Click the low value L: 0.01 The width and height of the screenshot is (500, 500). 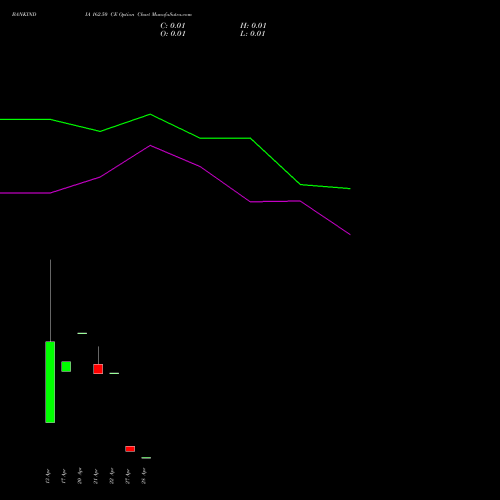tap(252, 34)
